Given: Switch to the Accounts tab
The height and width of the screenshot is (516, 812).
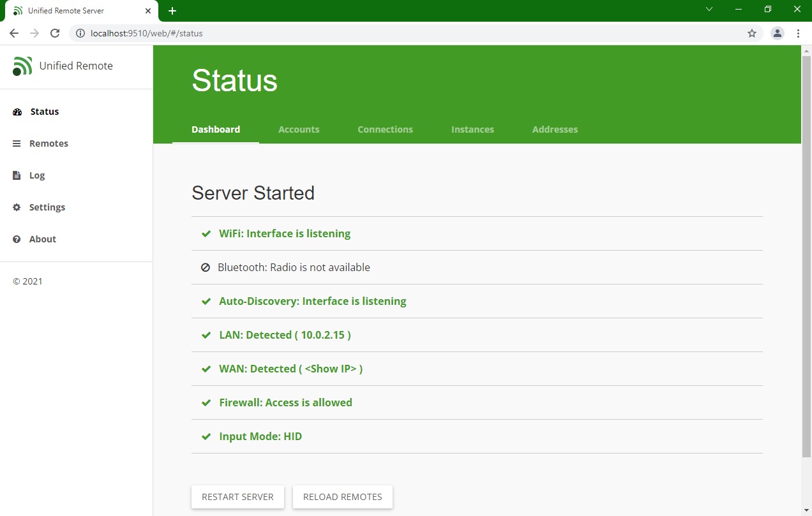Looking at the screenshot, I should pos(299,129).
